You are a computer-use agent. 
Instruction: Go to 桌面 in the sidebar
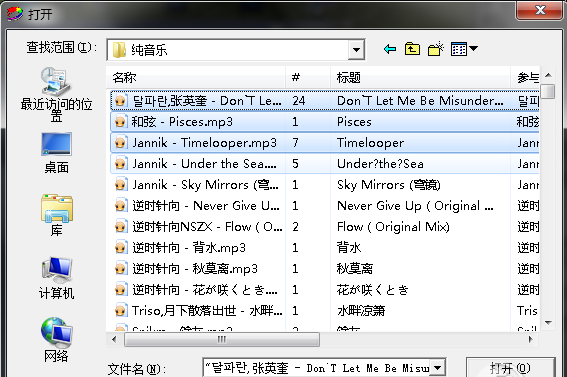(x=56, y=153)
